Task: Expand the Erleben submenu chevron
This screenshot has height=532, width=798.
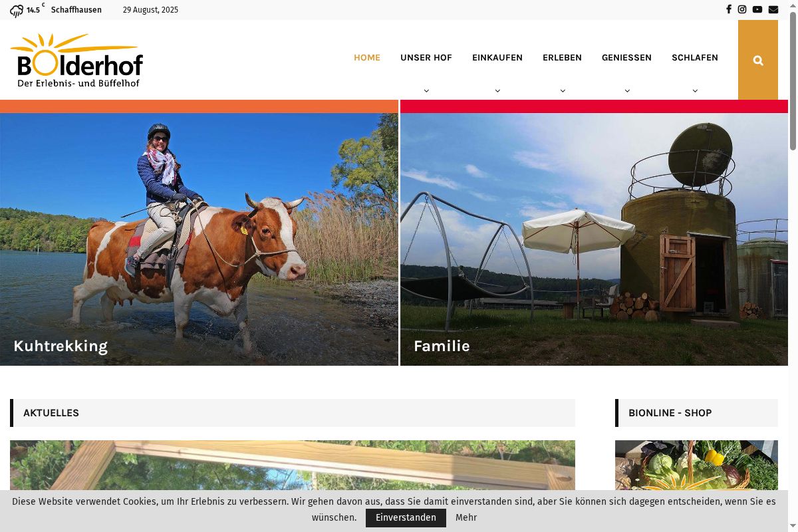Action: [x=563, y=90]
